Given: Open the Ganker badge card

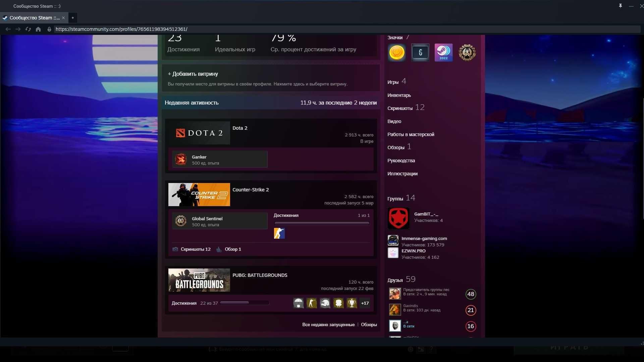Looking at the screenshot, I should coord(220,160).
